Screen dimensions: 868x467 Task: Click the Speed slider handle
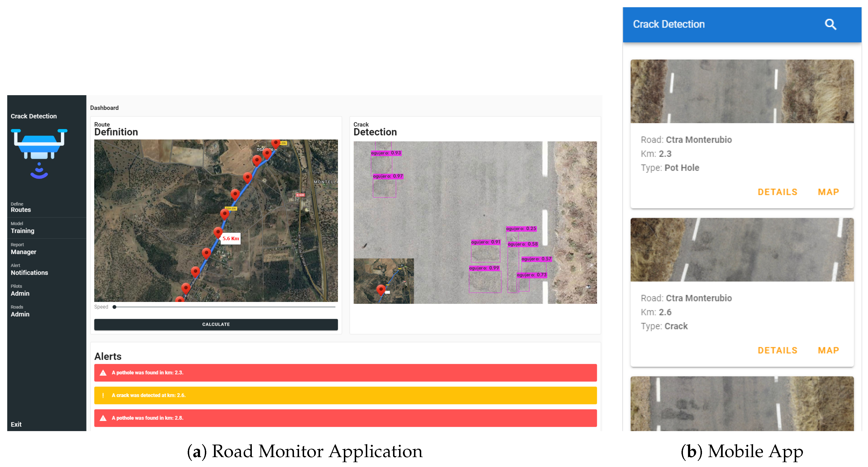(114, 307)
